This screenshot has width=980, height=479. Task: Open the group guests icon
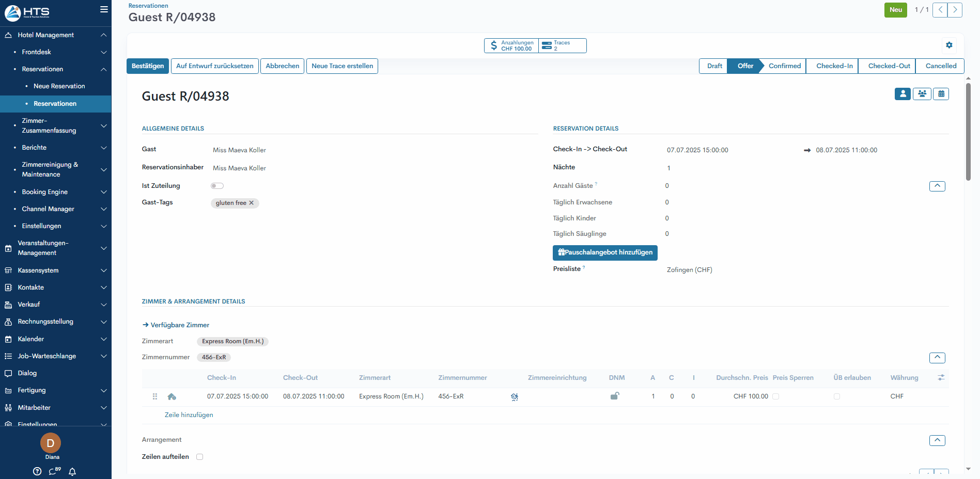point(922,94)
